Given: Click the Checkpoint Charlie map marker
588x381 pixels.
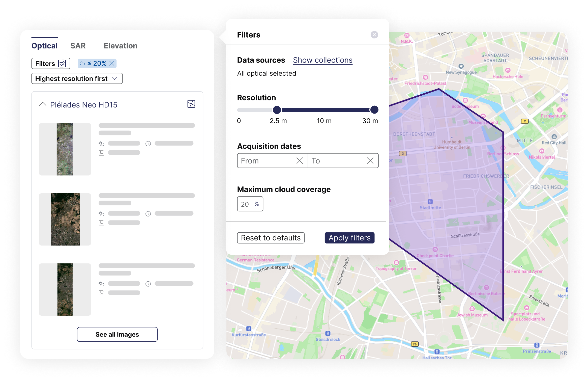Looking at the screenshot, I should [x=435, y=250].
